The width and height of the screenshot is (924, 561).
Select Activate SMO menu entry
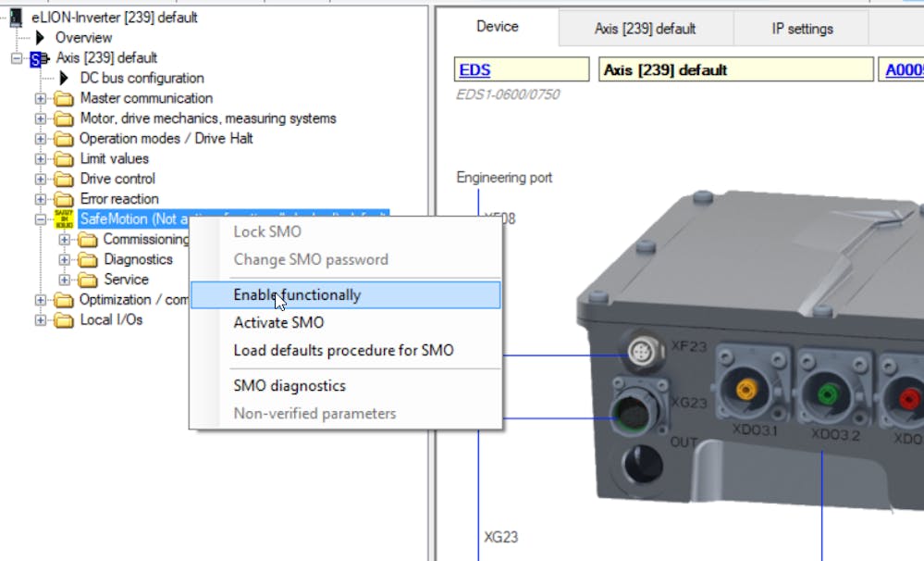pos(278,323)
